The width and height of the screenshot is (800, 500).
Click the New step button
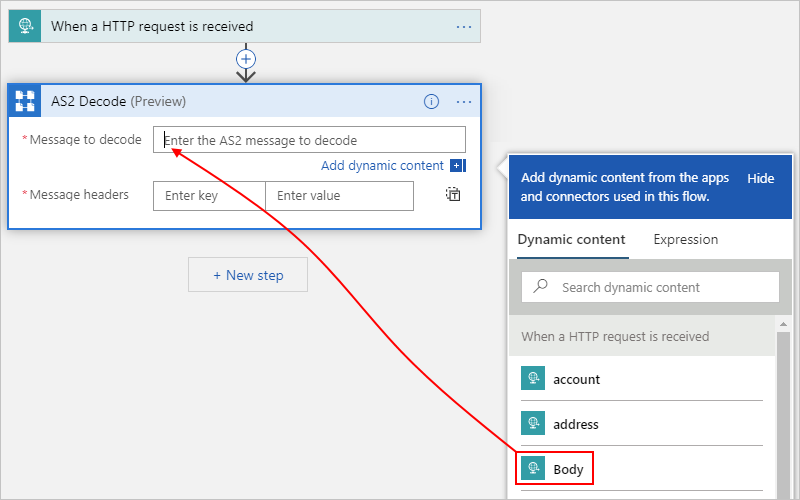tap(248, 275)
